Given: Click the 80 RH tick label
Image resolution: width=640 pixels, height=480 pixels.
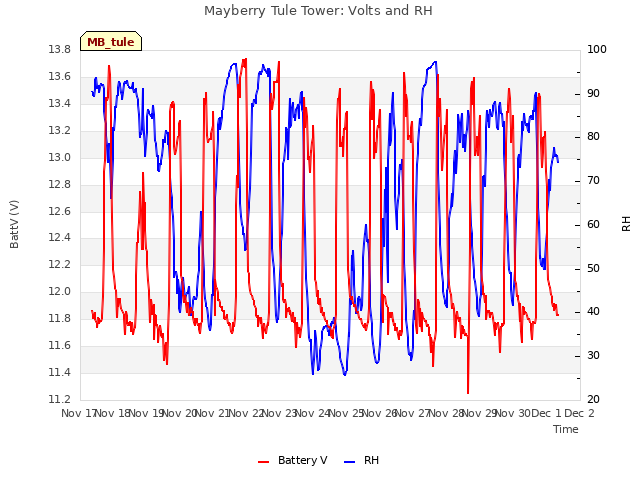Looking at the screenshot, I should pos(593,137).
